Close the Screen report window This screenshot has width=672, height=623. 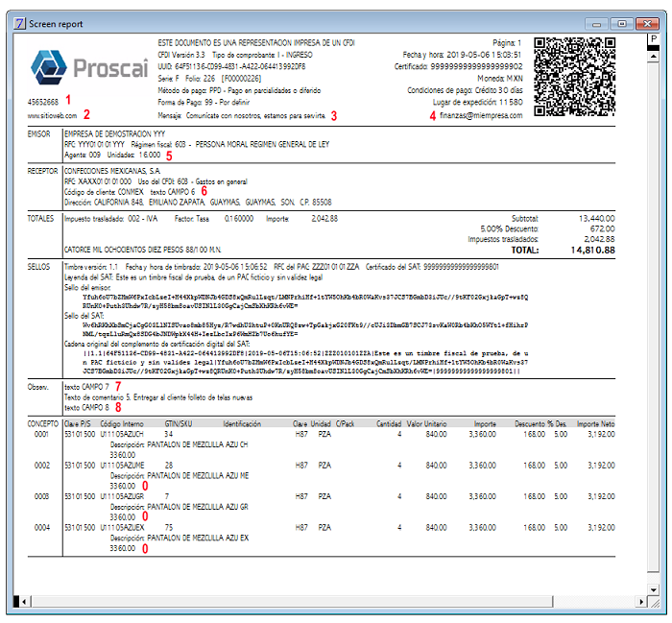click(x=648, y=24)
